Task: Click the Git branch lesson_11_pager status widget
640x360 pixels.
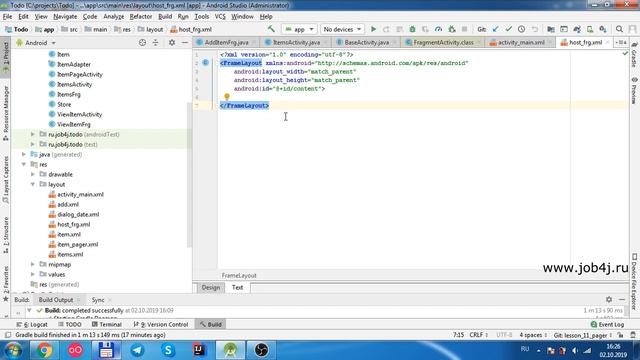Action: (x=582, y=335)
